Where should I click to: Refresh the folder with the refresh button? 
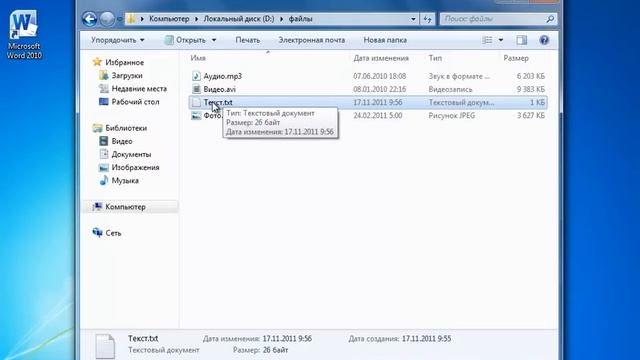tap(427, 19)
